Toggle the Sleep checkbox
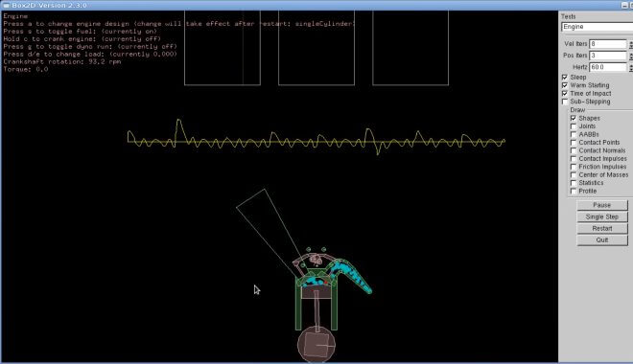The height and width of the screenshot is (364, 633). click(x=565, y=77)
